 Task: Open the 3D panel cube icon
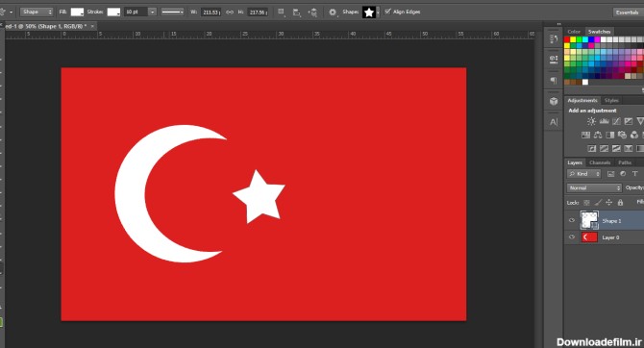[554, 101]
